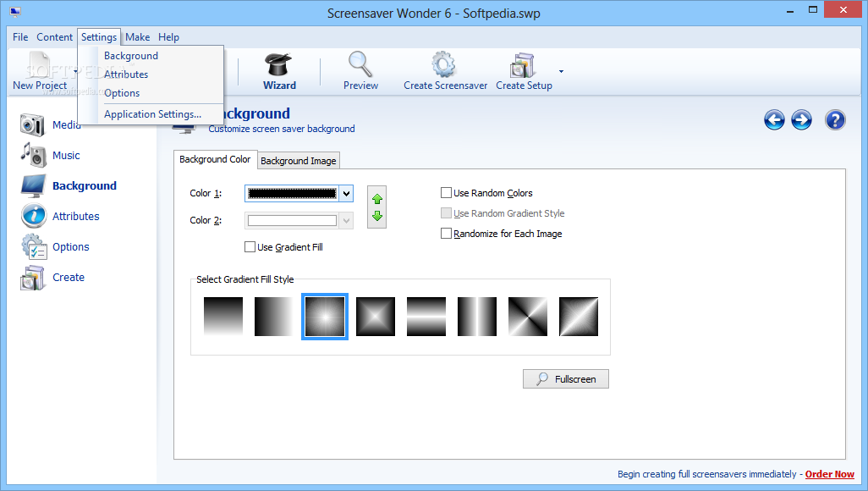Follow the Order Now link

click(829, 474)
